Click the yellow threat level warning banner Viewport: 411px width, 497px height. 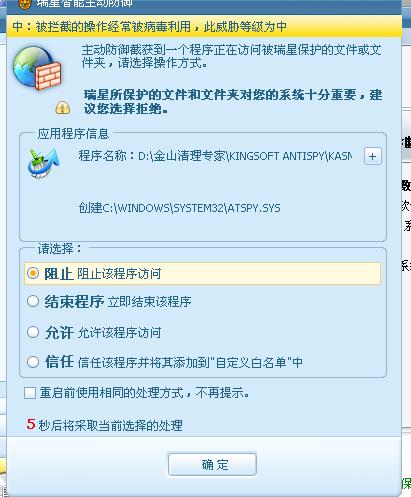click(204, 26)
